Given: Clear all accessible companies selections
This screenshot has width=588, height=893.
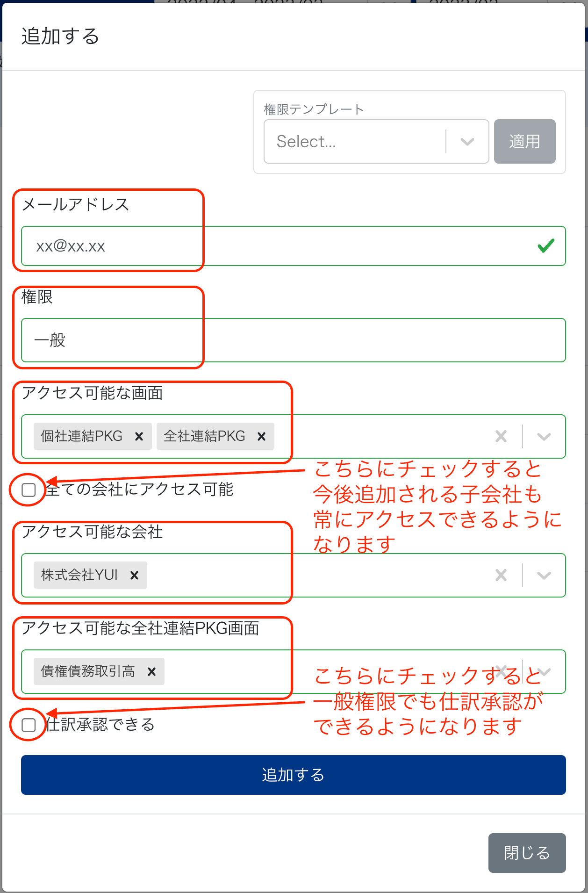Looking at the screenshot, I should click(x=501, y=576).
